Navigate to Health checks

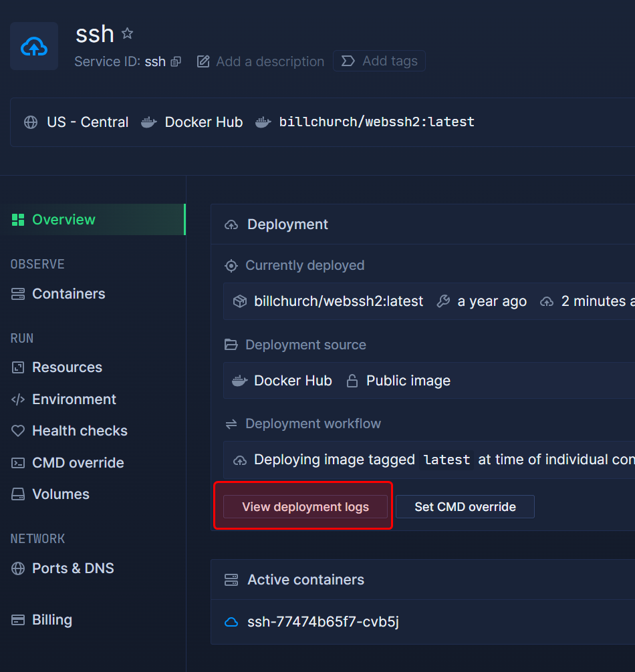click(80, 431)
